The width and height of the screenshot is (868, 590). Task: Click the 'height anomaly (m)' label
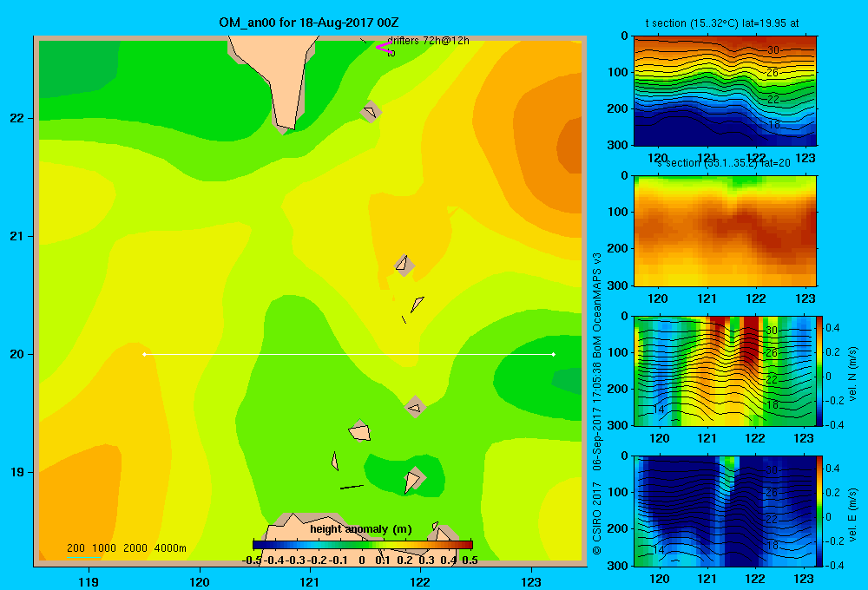click(x=361, y=529)
